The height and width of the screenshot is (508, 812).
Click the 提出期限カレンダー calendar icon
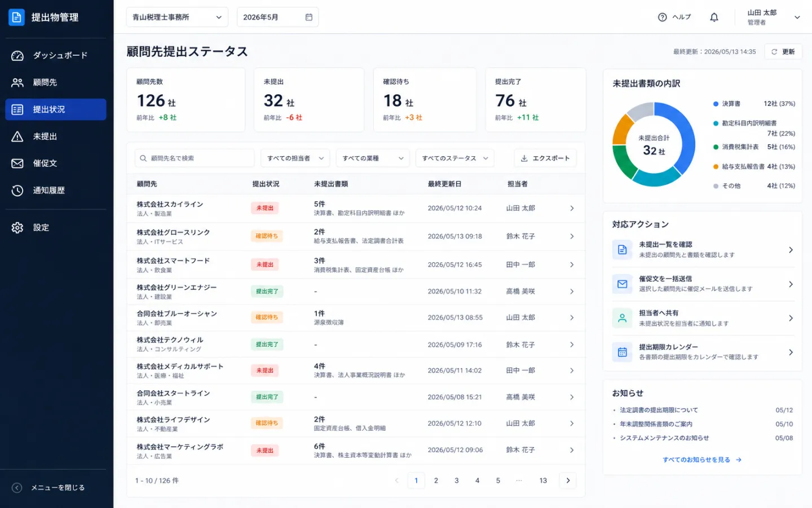[623, 352]
